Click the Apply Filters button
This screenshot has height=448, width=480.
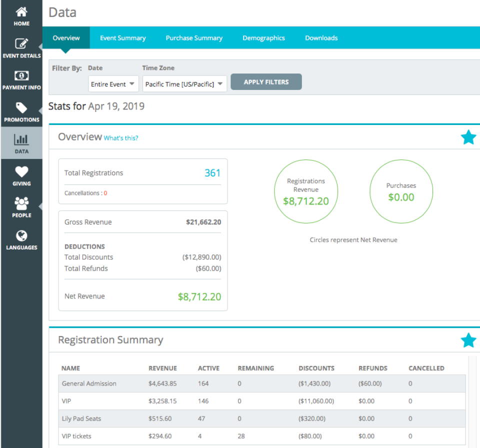pos(266,81)
